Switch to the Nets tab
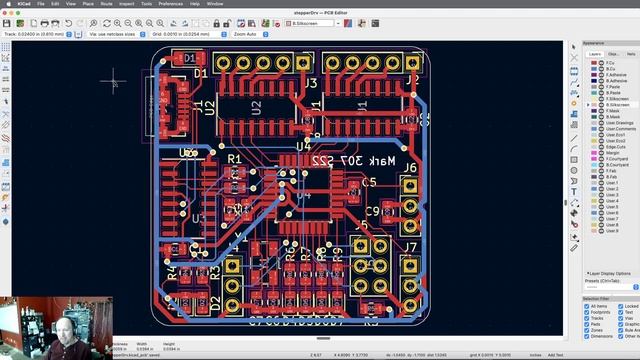 [x=631, y=54]
